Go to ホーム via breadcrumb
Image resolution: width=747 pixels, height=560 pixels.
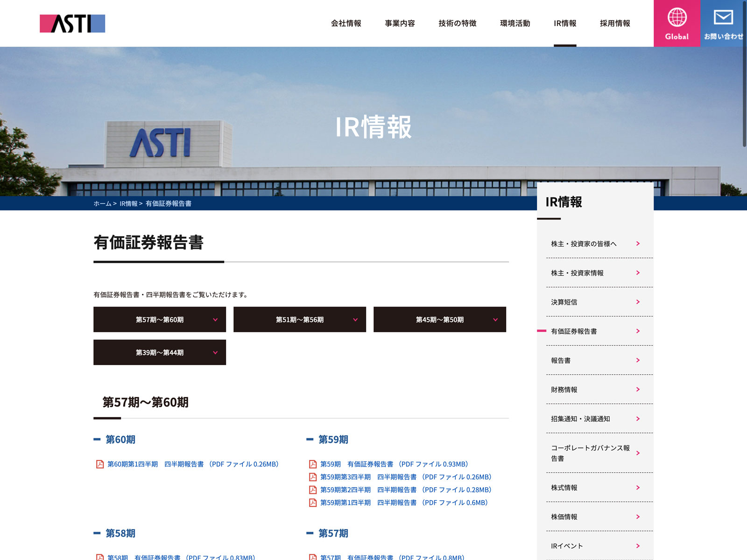point(102,203)
